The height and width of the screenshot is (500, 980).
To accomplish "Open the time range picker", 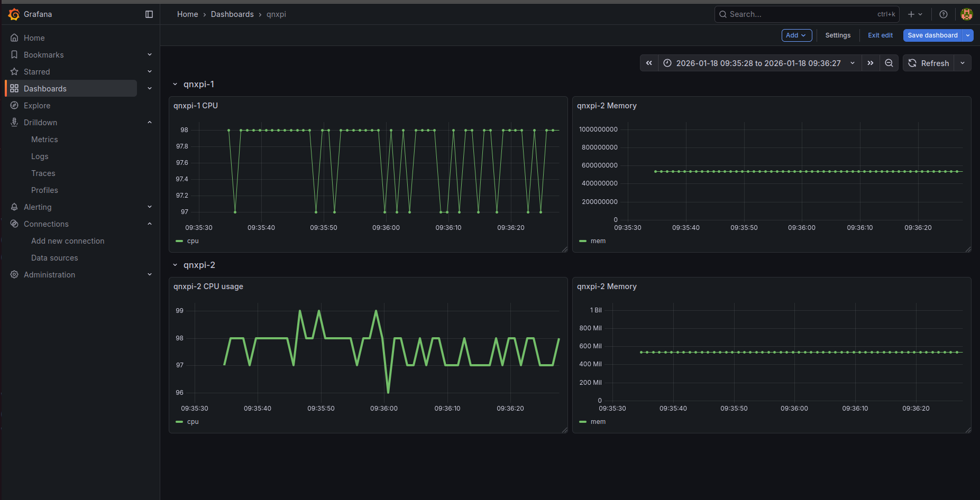I will pos(759,63).
